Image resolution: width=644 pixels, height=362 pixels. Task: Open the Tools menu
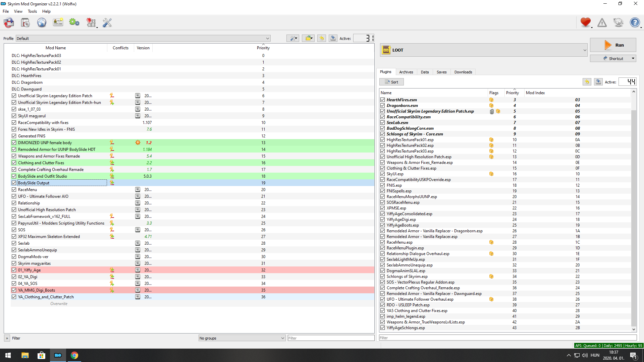32,11
